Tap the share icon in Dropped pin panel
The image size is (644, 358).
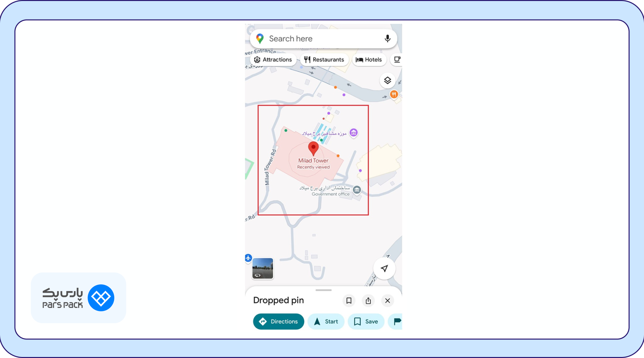click(x=368, y=300)
